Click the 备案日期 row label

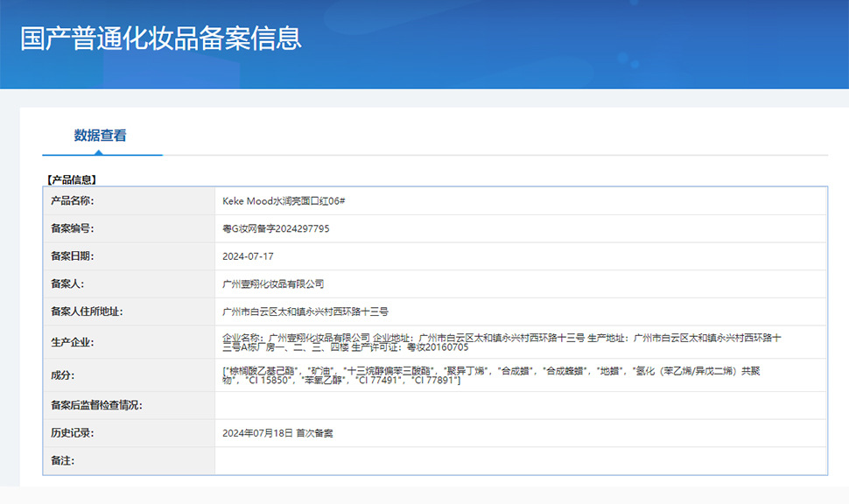72,256
